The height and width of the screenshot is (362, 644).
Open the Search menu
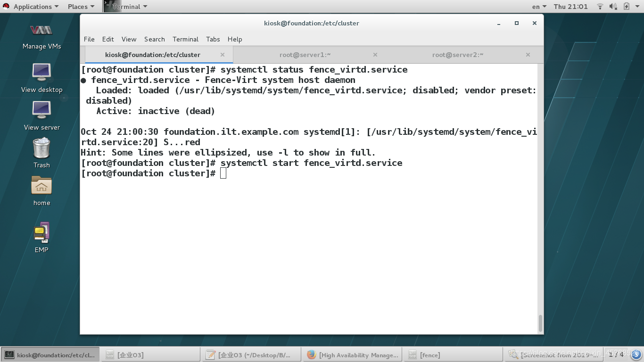[x=155, y=39]
